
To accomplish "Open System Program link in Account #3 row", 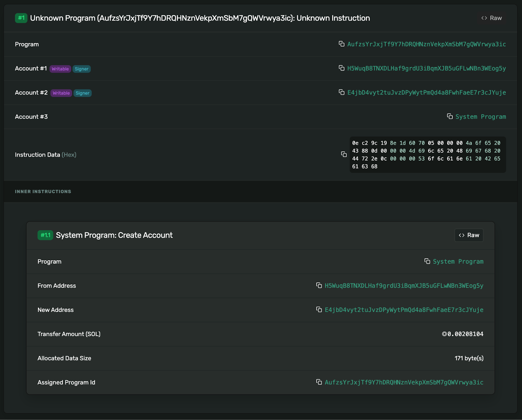I will tap(481, 117).
